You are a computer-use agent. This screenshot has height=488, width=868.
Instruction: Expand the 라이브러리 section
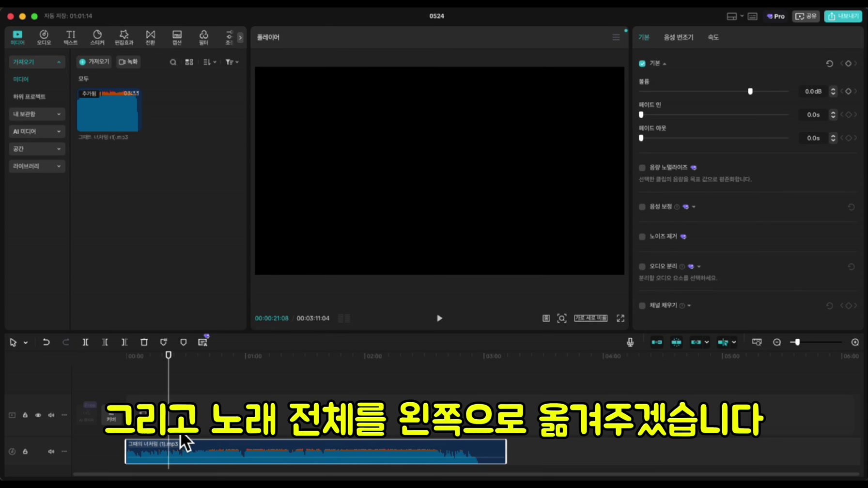point(37,166)
